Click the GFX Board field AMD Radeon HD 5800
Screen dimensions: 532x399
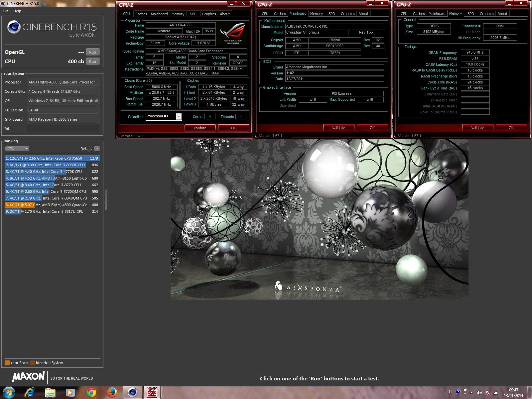click(x=63, y=119)
